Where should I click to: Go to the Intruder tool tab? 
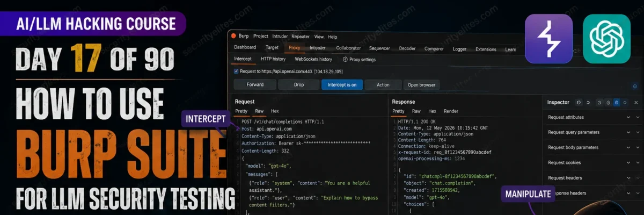coord(317,48)
